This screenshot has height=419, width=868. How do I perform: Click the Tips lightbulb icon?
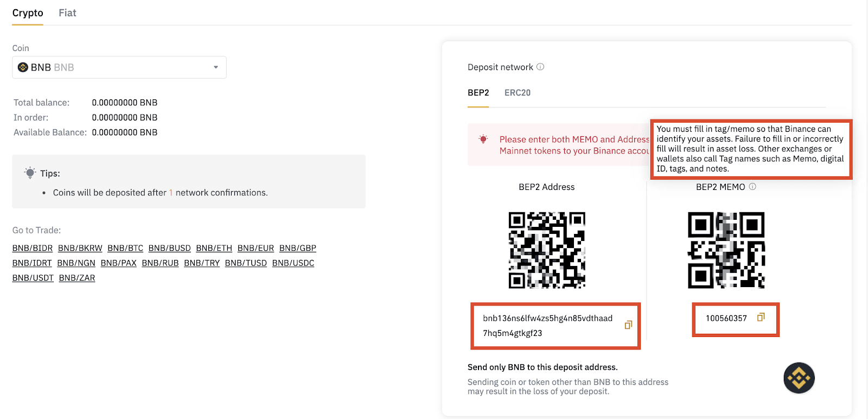pos(30,173)
